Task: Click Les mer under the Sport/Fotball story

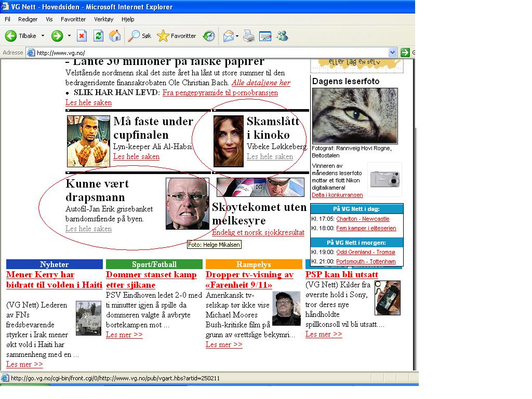Action: click(x=124, y=335)
